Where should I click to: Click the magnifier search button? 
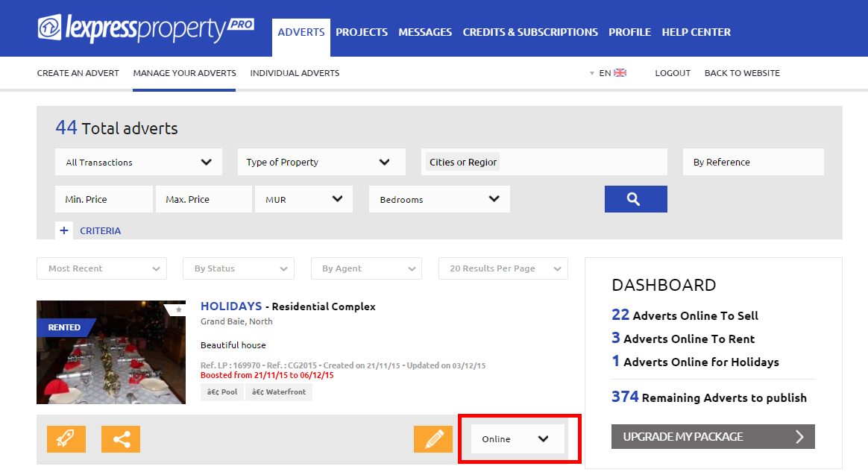(x=635, y=199)
